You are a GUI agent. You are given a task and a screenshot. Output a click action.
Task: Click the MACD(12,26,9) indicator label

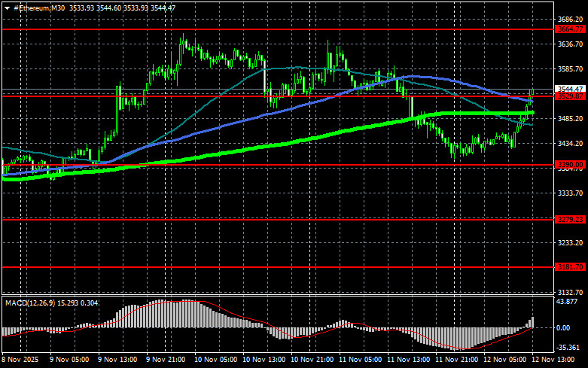tap(30, 303)
